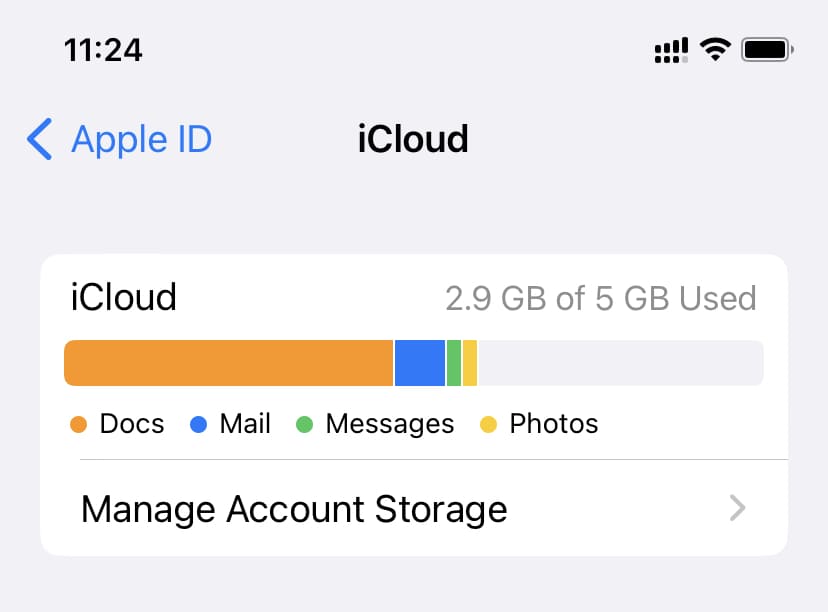
Task: Tap the orange Docs legend dot
Action: click(x=80, y=424)
